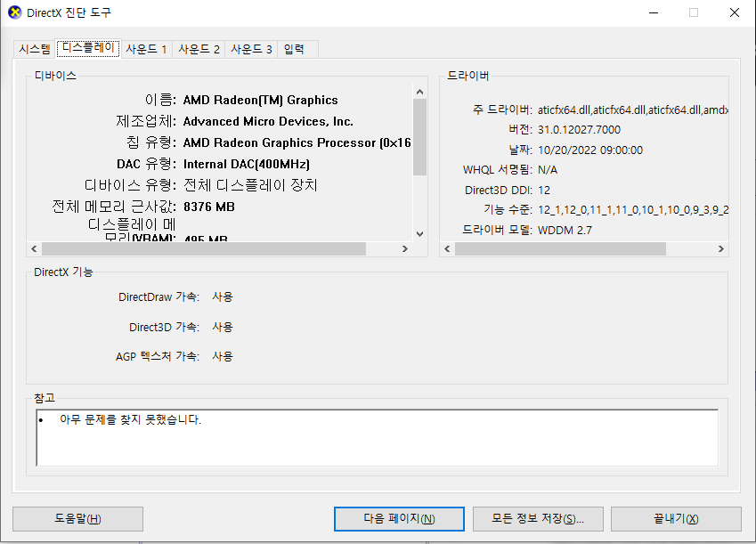Click device panel scroll right arrow

click(405, 249)
